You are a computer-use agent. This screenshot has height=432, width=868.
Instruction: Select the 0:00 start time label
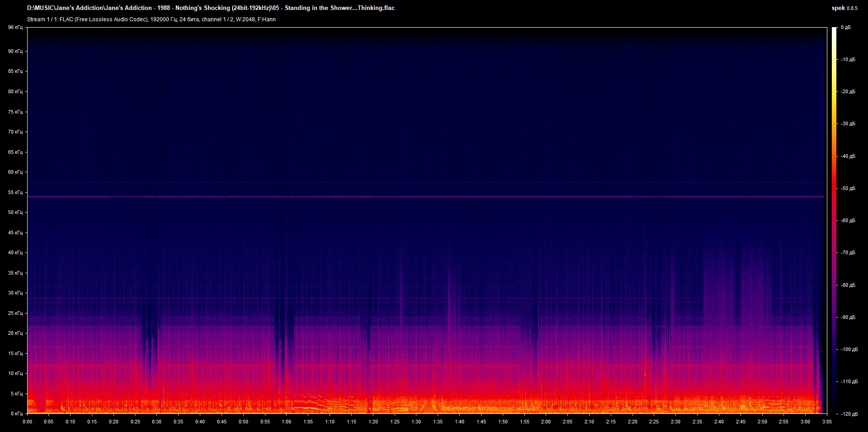click(x=27, y=422)
